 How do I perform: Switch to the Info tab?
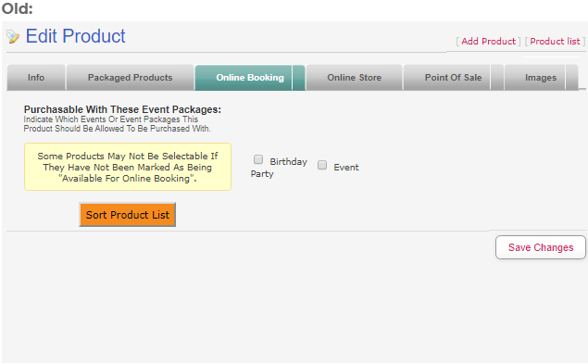[x=36, y=77]
